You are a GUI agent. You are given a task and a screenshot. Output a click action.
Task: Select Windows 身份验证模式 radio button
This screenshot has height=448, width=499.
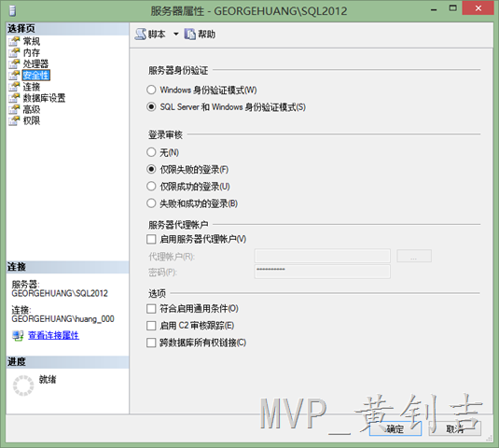pyautogui.click(x=151, y=90)
